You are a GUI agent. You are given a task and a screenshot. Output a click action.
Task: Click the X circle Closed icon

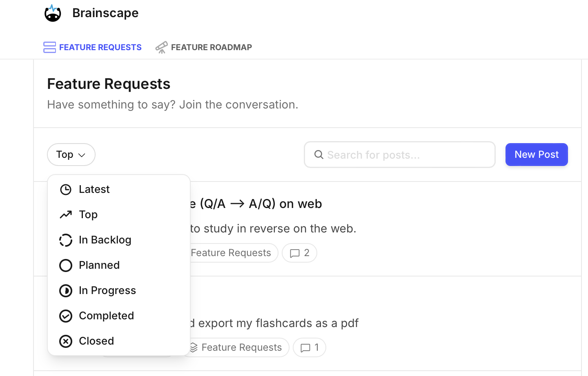(66, 341)
